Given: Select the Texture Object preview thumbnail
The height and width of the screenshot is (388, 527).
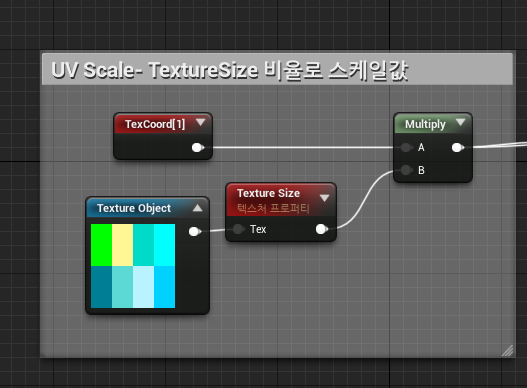Looking at the screenshot, I should (x=133, y=266).
